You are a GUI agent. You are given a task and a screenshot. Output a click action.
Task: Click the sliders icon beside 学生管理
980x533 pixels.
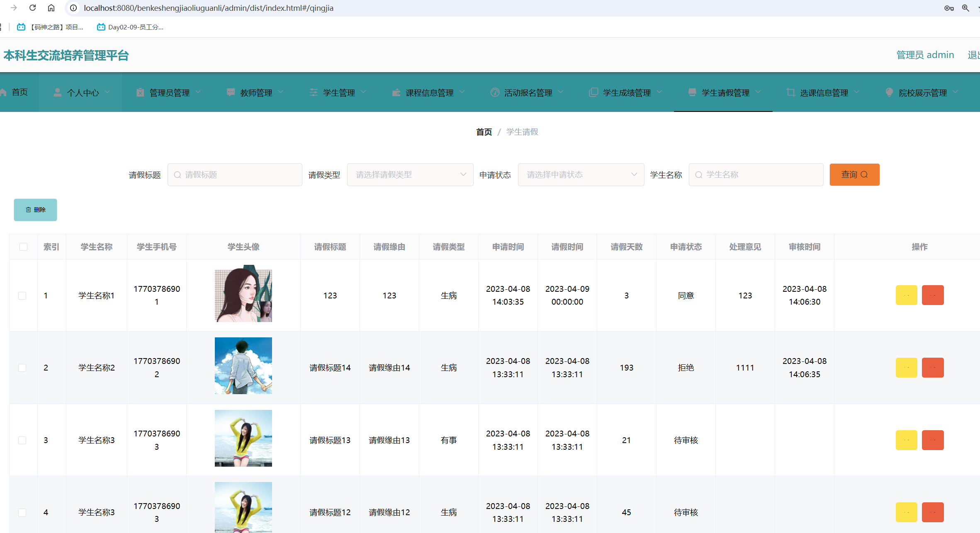click(314, 92)
